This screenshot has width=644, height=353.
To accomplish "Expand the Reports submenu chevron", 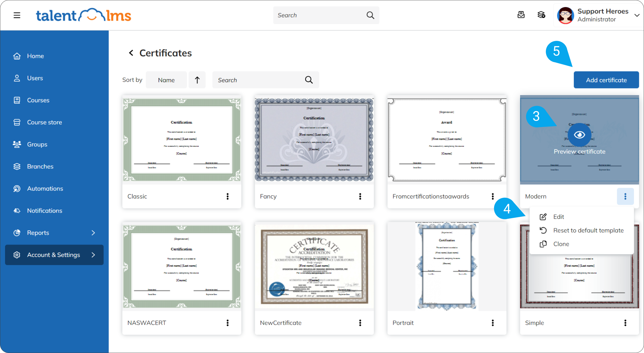I will [x=93, y=233].
